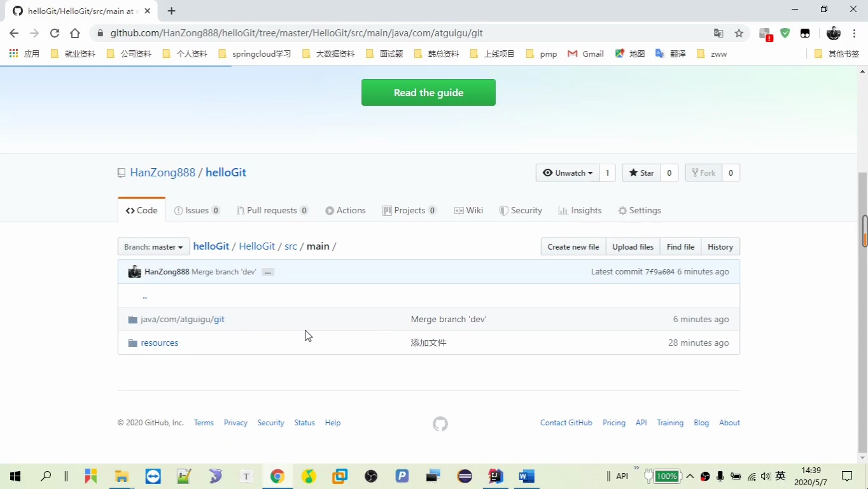Star the helloGit repository
This screenshot has height=489, width=868.
(641, 173)
